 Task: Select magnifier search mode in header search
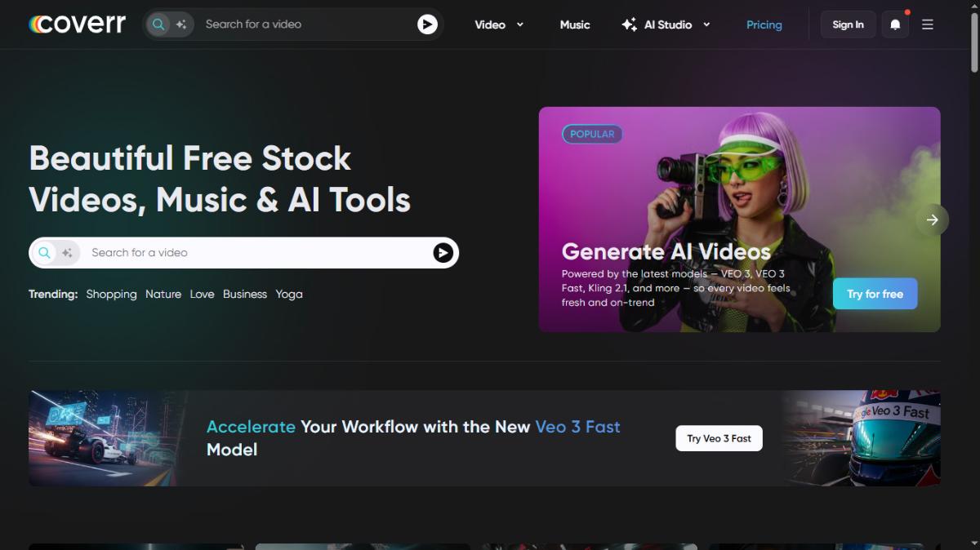[x=158, y=24]
